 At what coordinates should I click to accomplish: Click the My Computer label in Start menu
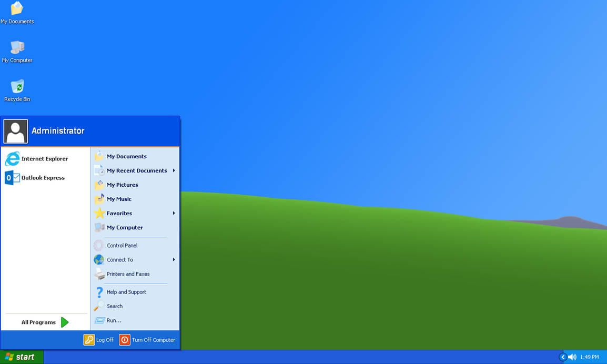[x=125, y=228]
